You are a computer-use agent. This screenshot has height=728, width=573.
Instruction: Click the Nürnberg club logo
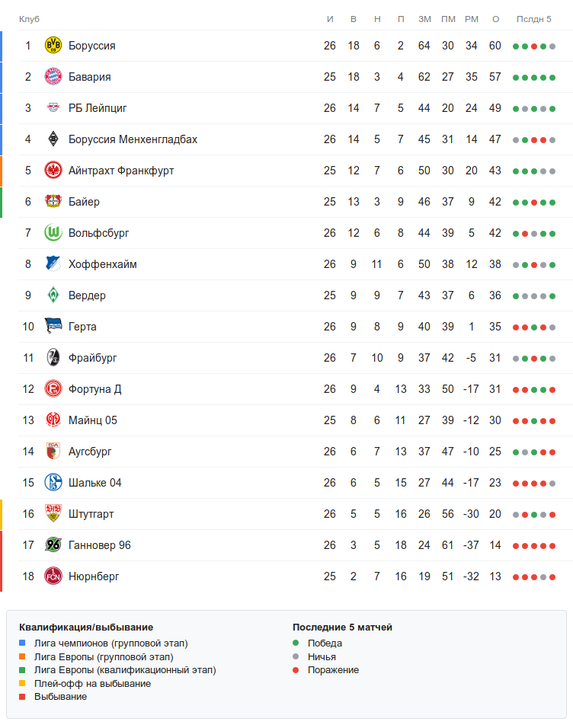[53, 576]
